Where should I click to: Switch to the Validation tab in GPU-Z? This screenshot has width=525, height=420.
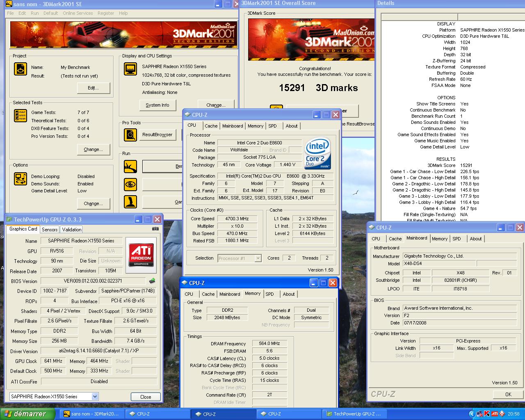coord(72,230)
